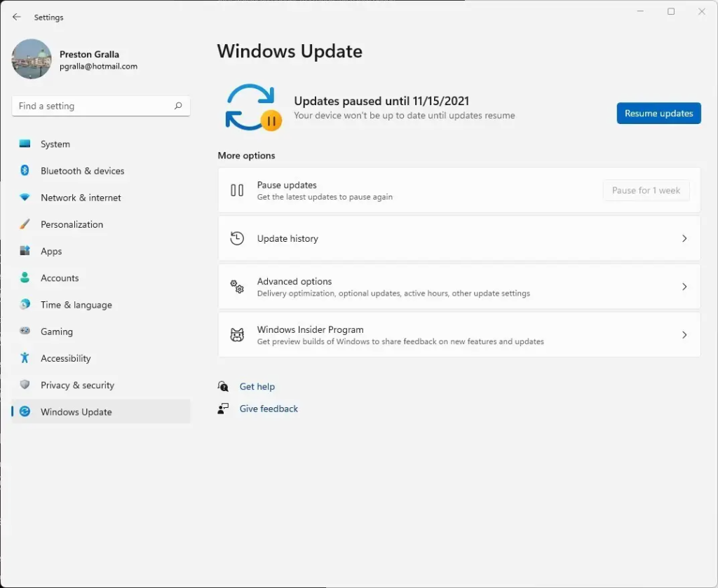Click the Apps icon
This screenshot has width=718, height=588.
point(25,250)
